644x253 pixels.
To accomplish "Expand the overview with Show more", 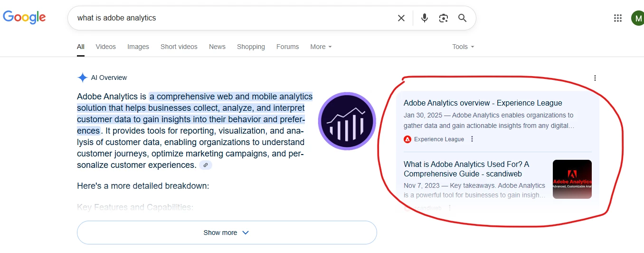I will [227, 233].
